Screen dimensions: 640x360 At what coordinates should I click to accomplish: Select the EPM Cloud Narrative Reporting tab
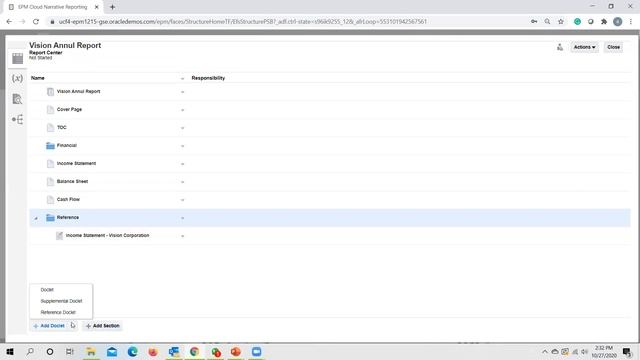click(x=53, y=7)
